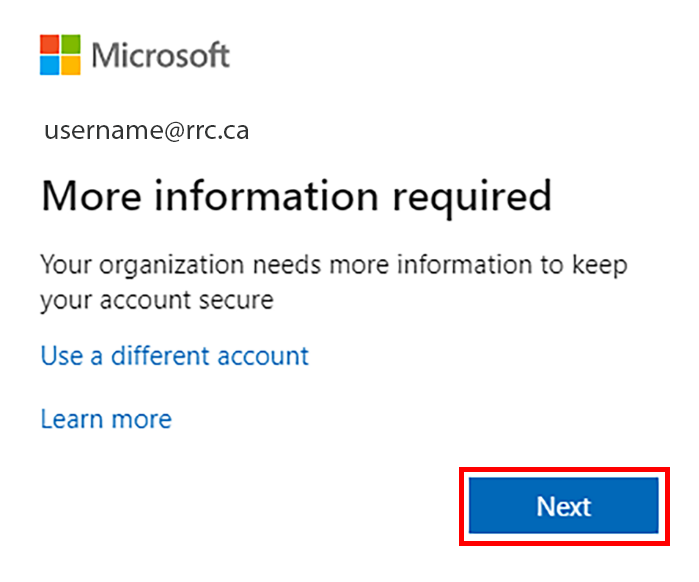Click the Microsoft wordmark text
699x582 pixels.
tap(161, 55)
